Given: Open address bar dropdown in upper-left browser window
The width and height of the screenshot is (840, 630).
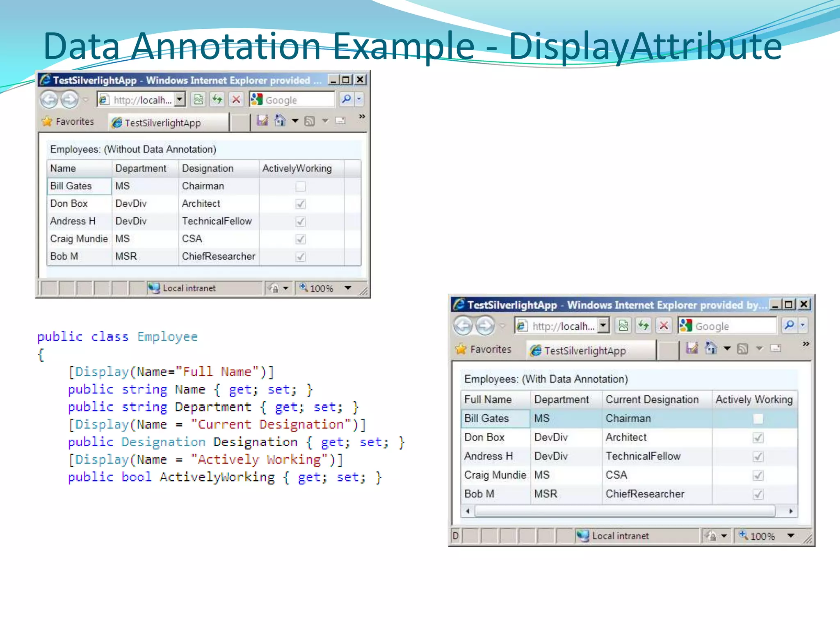Looking at the screenshot, I should click(180, 99).
